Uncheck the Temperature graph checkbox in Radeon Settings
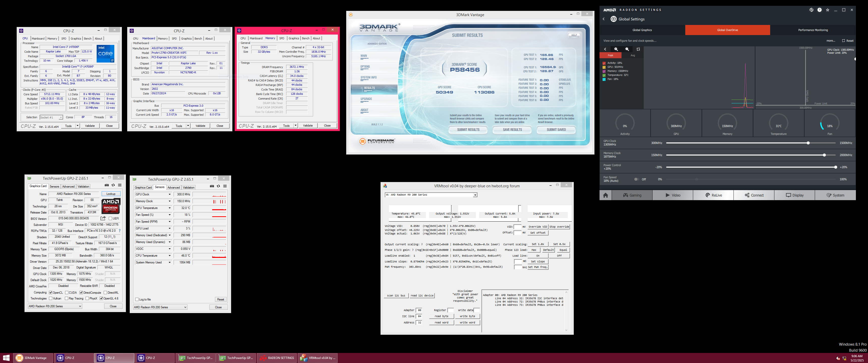 tap(604, 75)
